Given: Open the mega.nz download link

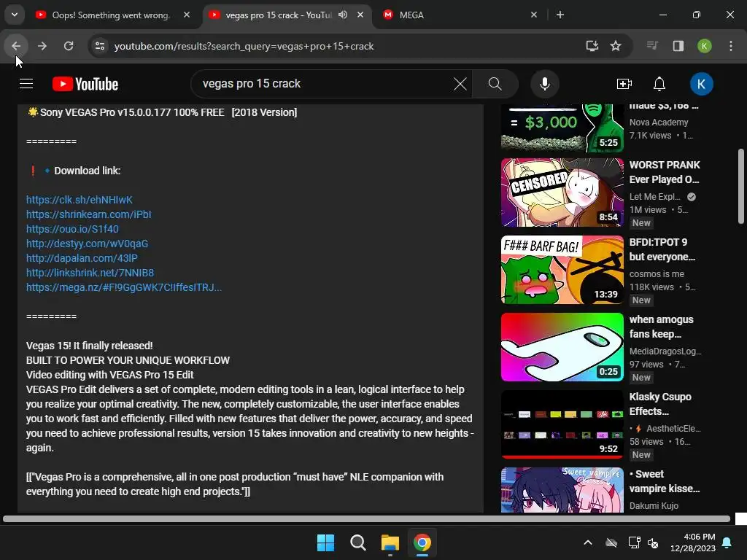Looking at the screenshot, I should coord(123,287).
